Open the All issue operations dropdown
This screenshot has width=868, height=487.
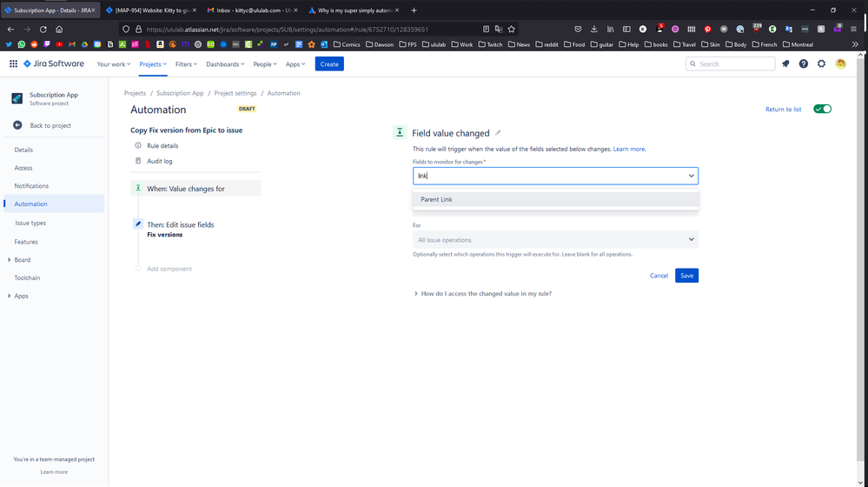click(555, 240)
